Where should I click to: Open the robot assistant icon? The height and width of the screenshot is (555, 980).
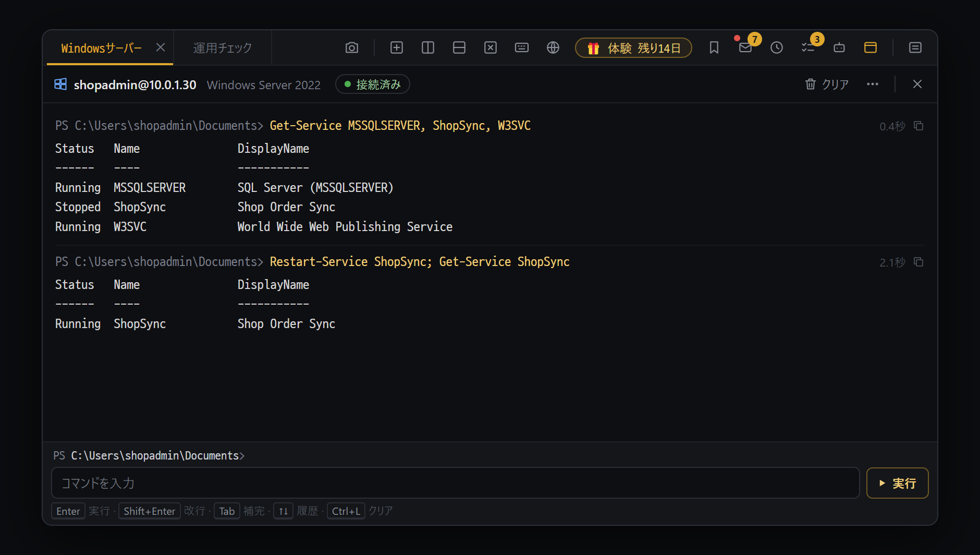pyautogui.click(x=839, y=48)
